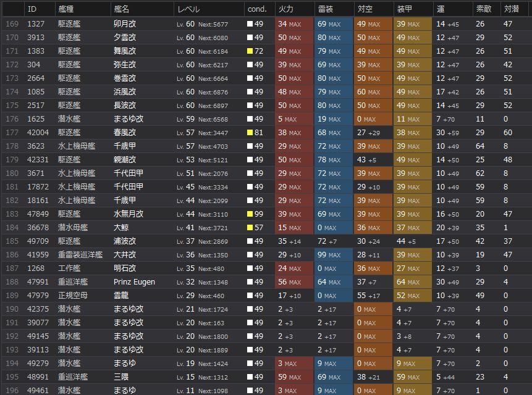
Task: Click ID 49461 in the last row
Action: pyautogui.click(x=38, y=390)
